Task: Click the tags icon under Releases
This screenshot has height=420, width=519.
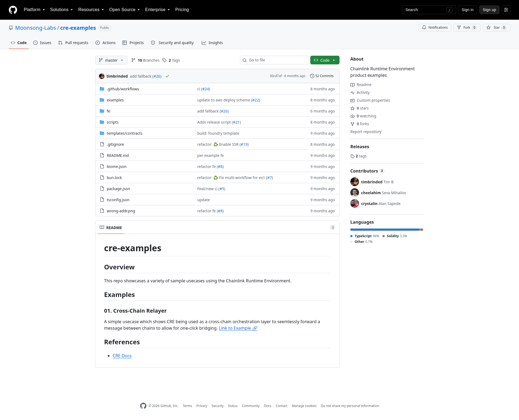Action: point(352,156)
